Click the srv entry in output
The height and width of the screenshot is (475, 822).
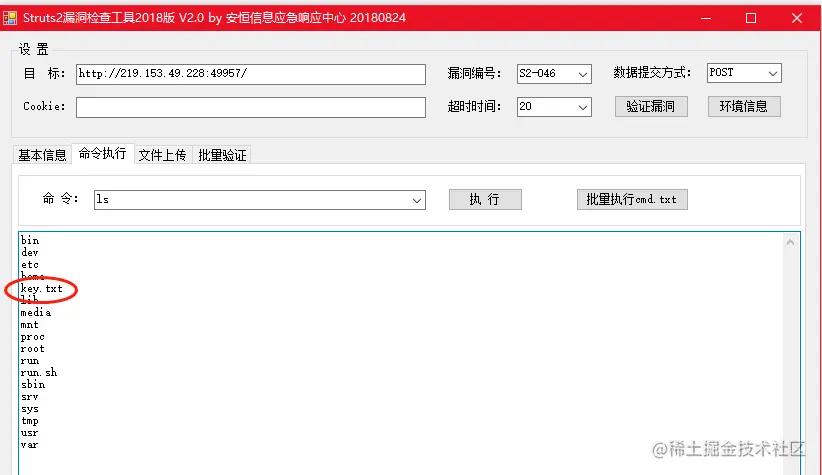point(30,397)
